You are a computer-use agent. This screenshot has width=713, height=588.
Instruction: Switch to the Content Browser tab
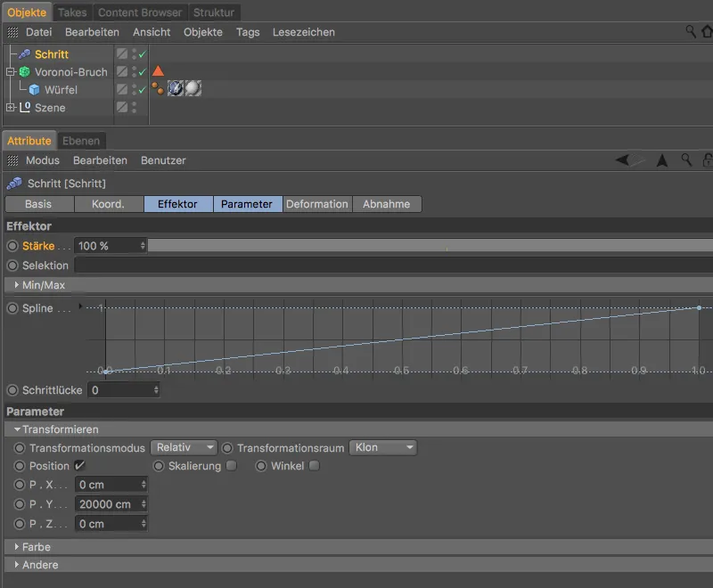coord(140,12)
